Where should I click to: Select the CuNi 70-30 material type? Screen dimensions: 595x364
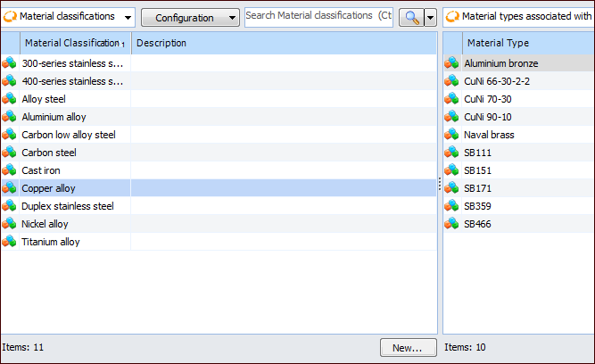pyautogui.click(x=488, y=99)
